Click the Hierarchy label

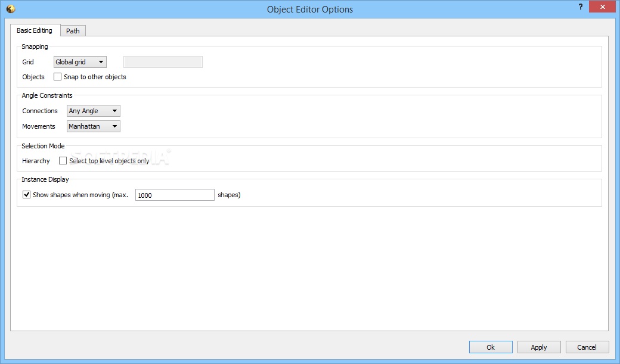pos(36,161)
